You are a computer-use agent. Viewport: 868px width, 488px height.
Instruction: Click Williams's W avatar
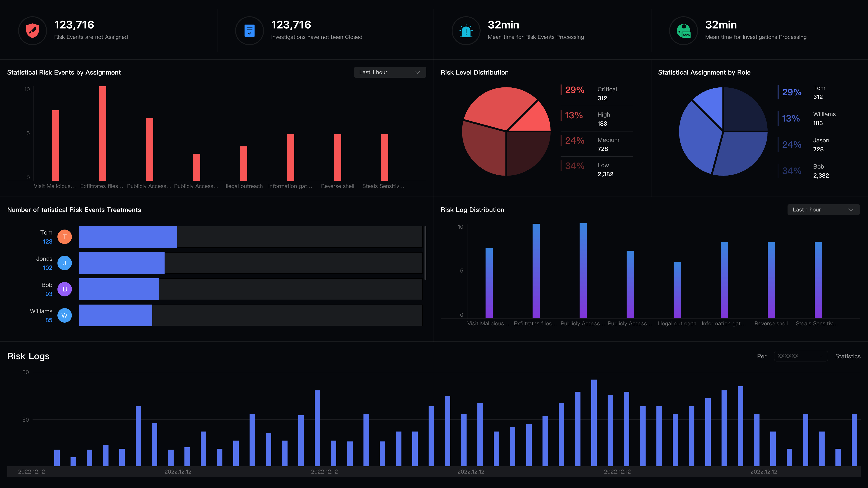point(64,316)
